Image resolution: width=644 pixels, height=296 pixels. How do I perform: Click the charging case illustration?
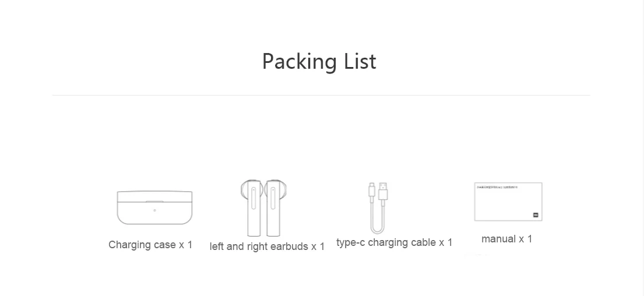point(154,208)
